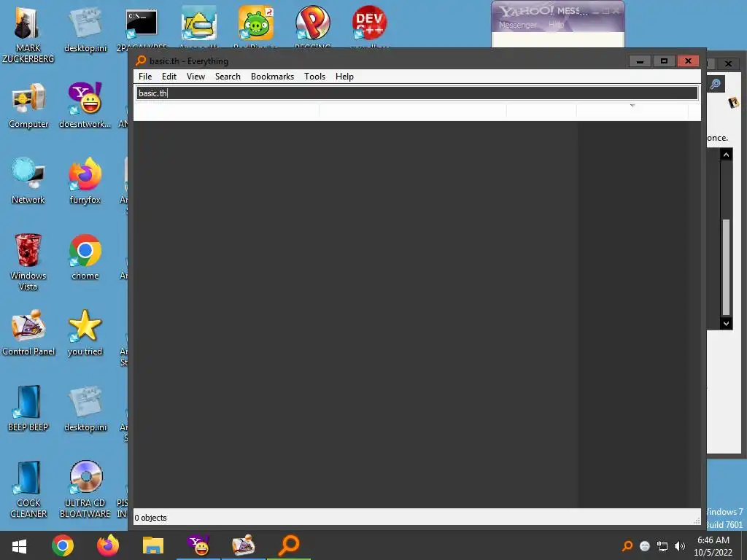Open the Edit menu in Everything
This screenshot has width=747, height=560.
click(169, 77)
